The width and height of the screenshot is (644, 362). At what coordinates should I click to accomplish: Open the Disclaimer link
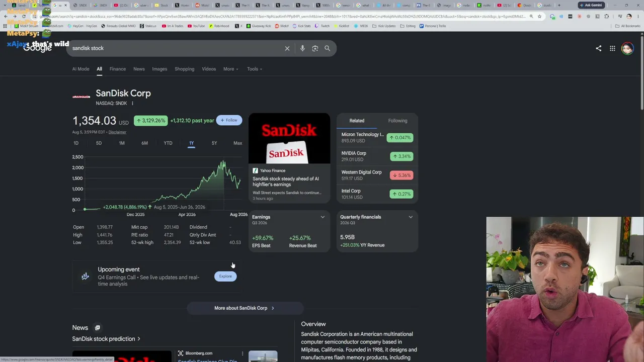click(117, 132)
